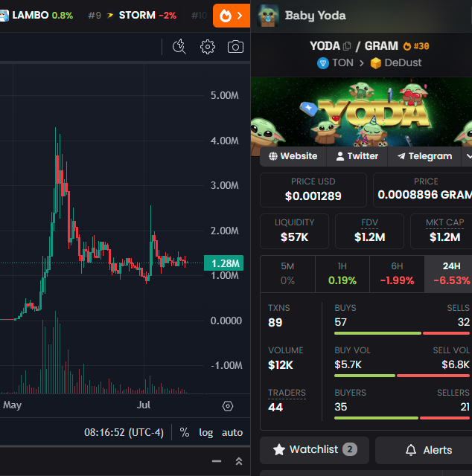Image resolution: width=472 pixels, height=476 pixels.
Task: Open the token Telegram link
Action: pos(424,156)
